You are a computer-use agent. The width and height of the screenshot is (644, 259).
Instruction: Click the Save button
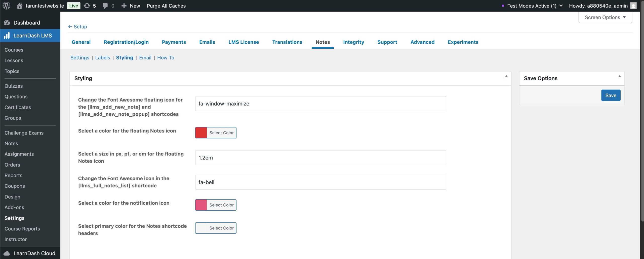tap(611, 95)
